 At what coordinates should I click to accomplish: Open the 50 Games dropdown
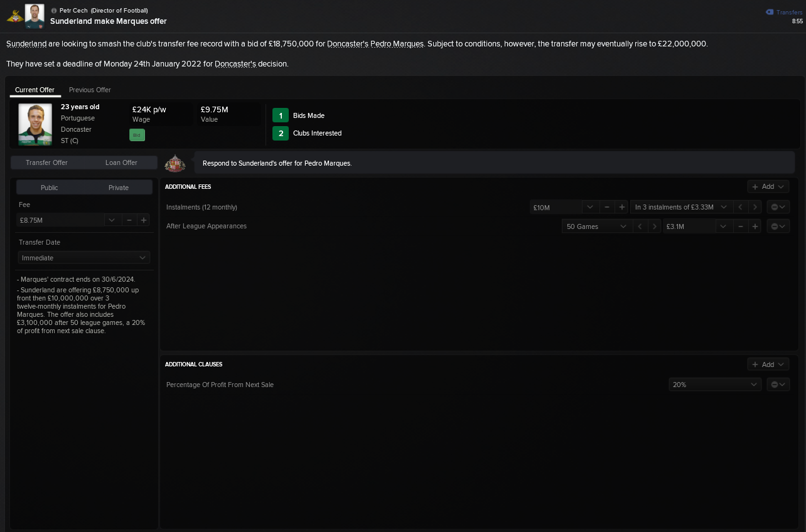tap(596, 226)
